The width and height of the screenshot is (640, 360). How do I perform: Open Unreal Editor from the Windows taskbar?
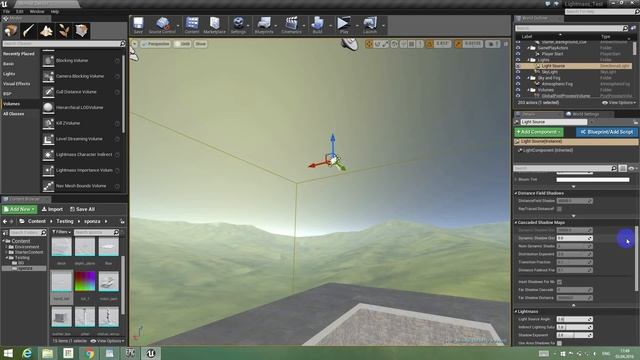pyautogui.click(x=151, y=353)
